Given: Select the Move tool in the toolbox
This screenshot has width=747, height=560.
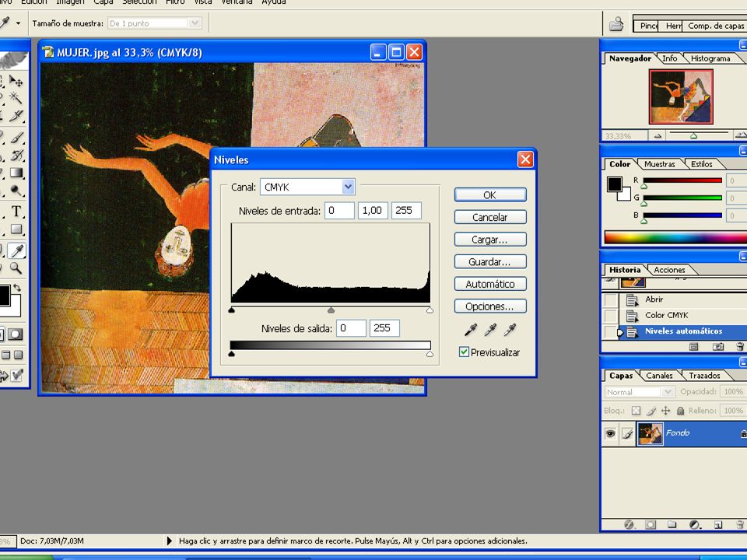Looking at the screenshot, I should 16,81.
